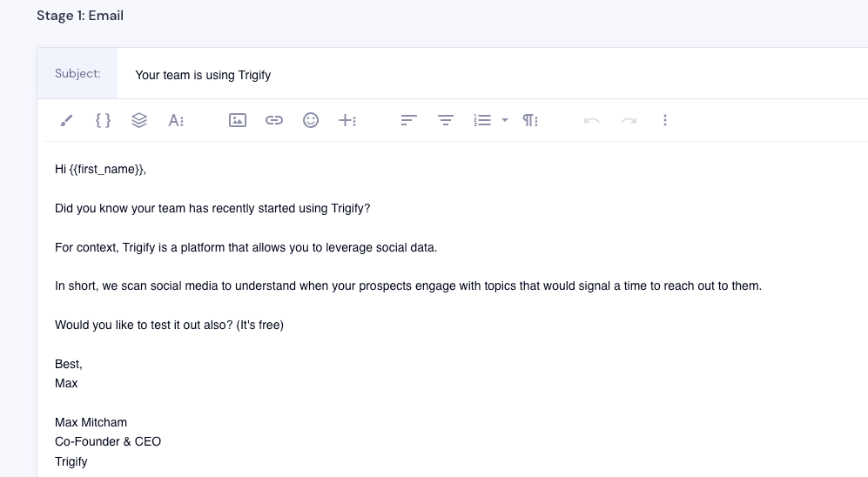Open the vertical three-dot more menu
The width and height of the screenshot is (868, 477).
(x=665, y=120)
